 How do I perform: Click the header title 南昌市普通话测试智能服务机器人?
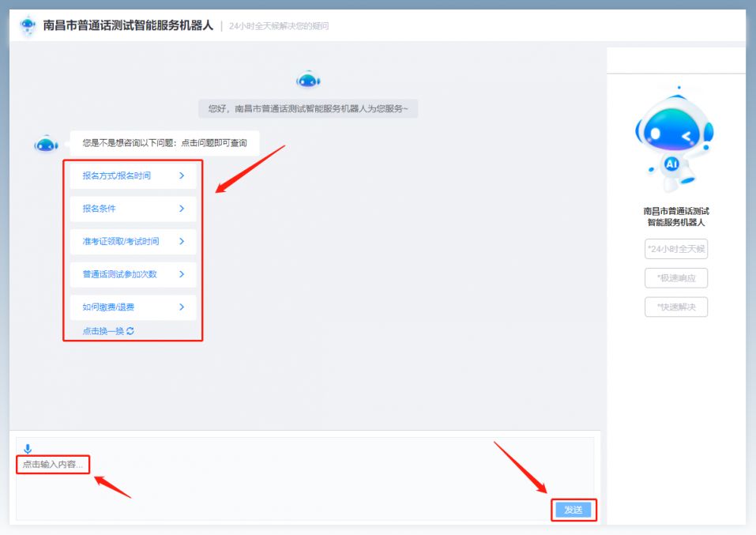tap(128, 25)
